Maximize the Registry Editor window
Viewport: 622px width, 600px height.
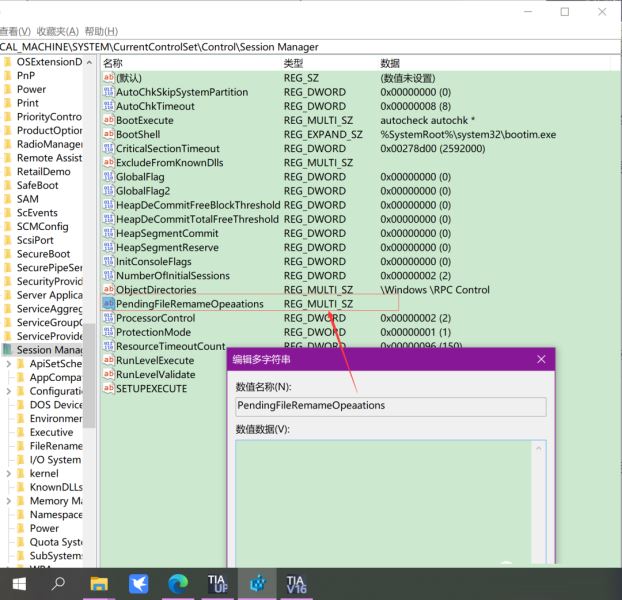coord(565,12)
